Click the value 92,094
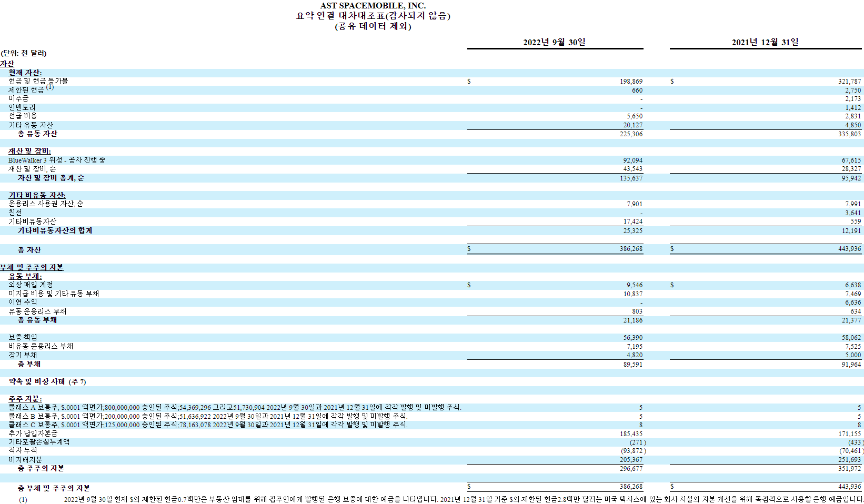The image size is (864, 504). (633, 160)
